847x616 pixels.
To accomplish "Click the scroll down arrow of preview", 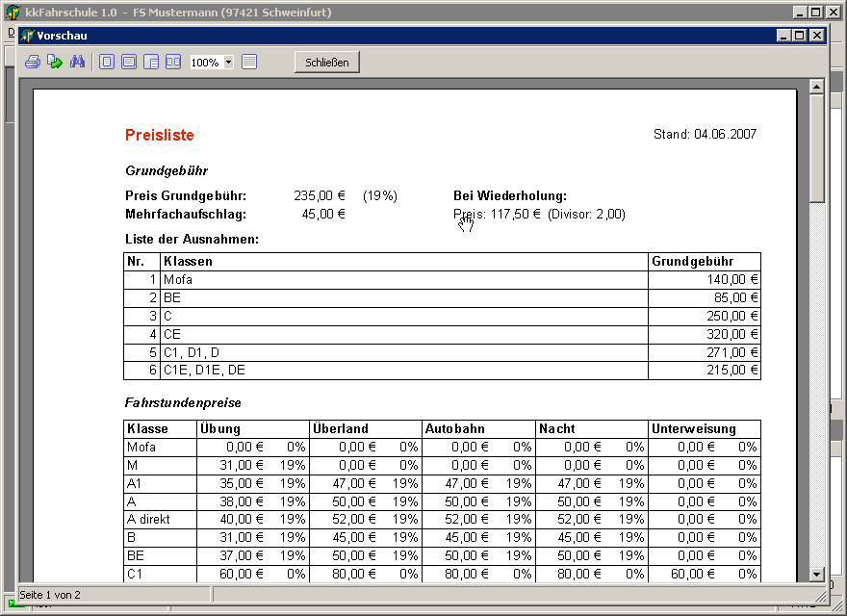I will [x=817, y=574].
